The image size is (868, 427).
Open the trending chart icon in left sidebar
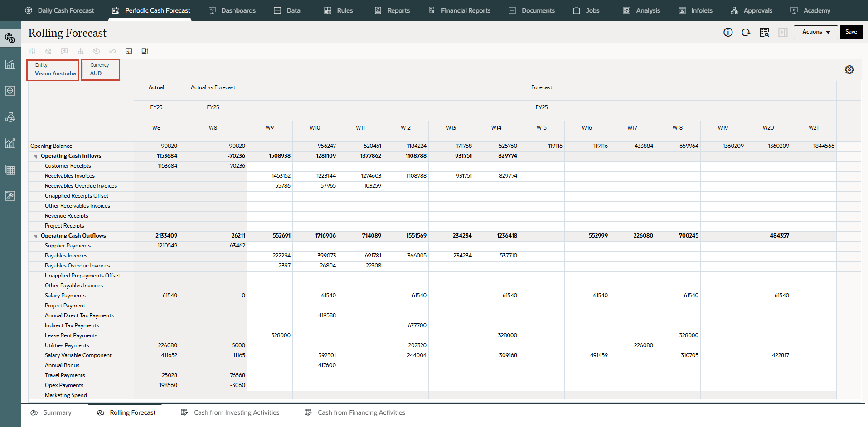pos(10,143)
